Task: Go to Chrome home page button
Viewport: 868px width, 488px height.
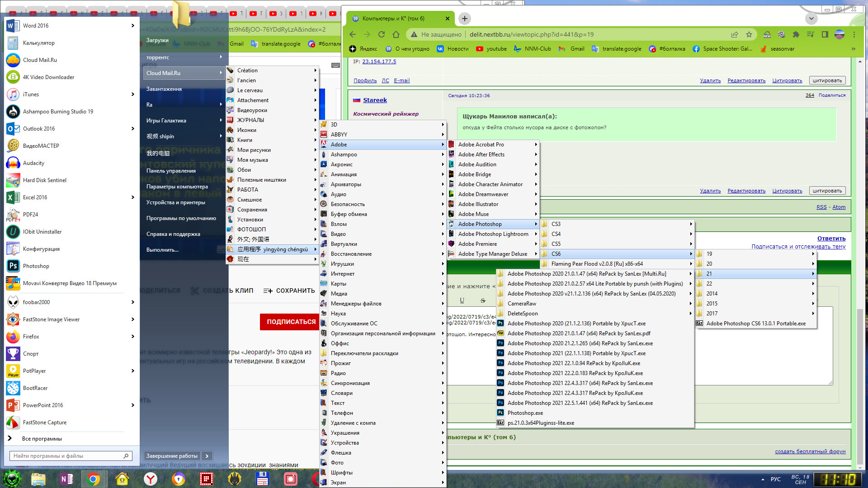Action: (396, 34)
